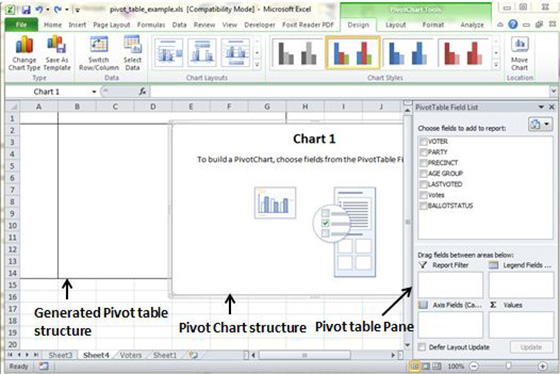Apply the gray chart style

coord(297,53)
